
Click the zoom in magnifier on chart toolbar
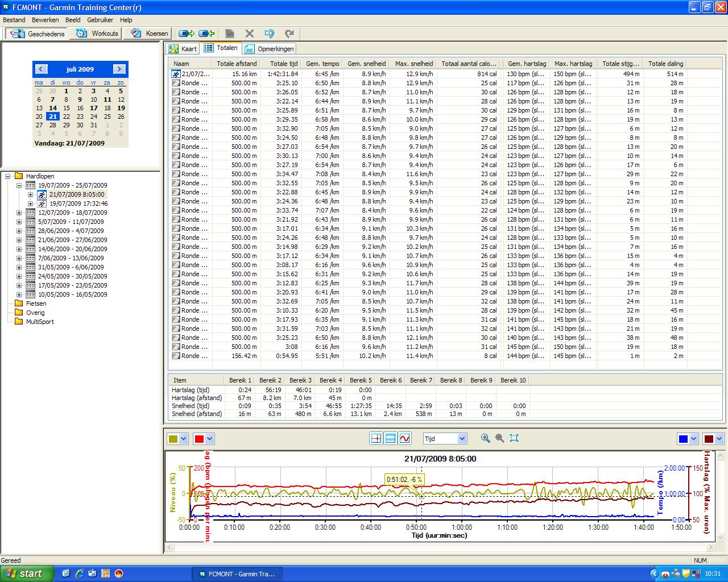485,438
